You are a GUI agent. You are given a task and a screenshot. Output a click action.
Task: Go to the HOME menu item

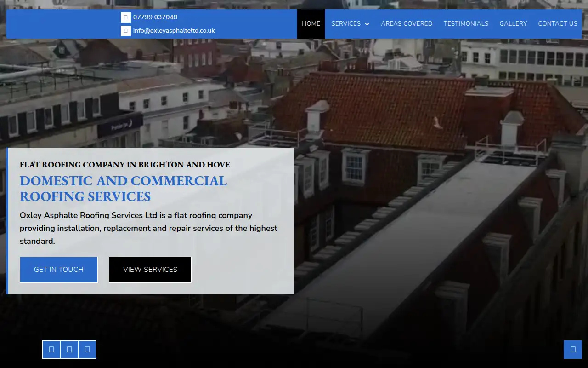311,23
